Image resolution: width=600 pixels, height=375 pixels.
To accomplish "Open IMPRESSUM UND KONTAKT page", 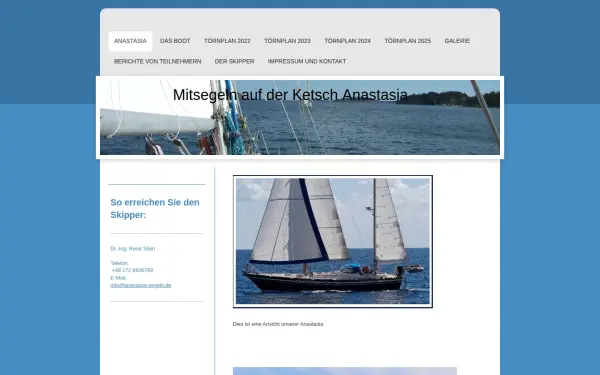I will (x=307, y=61).
